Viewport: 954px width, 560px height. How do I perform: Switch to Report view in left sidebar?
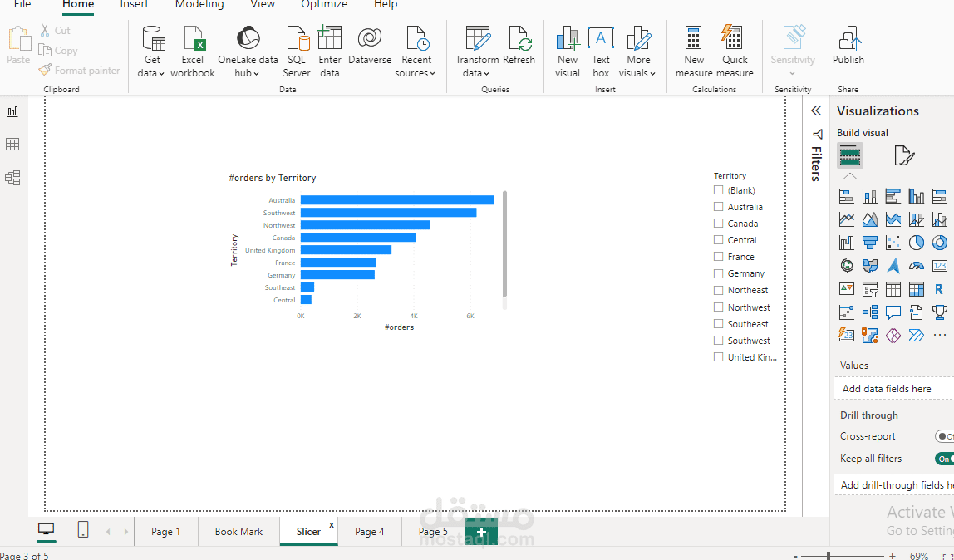pyautogui.click(x=12, y=111)
